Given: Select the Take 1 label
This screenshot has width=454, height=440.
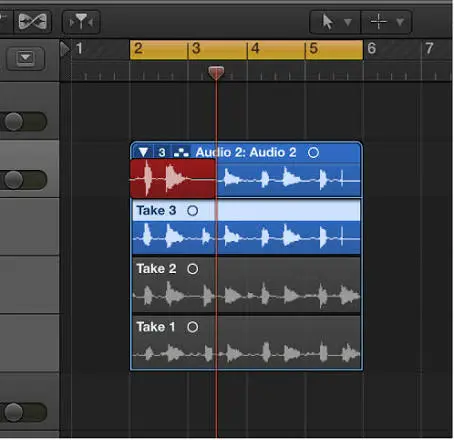Looking at the screenshot, I should [x=155, y=327].
